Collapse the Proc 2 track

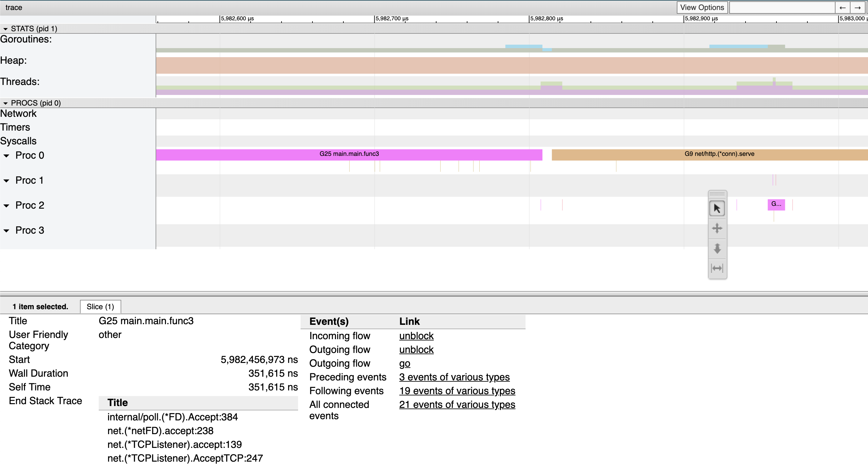point(6,206)
